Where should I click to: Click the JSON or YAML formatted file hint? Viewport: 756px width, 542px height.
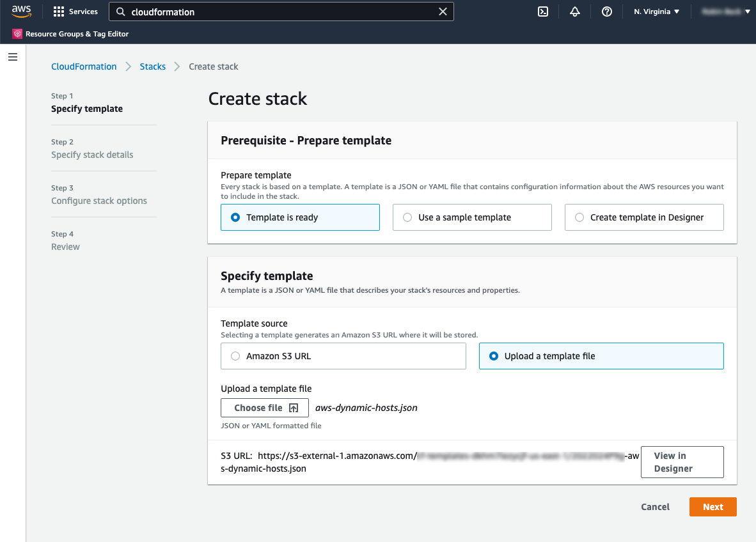point(271,426)
